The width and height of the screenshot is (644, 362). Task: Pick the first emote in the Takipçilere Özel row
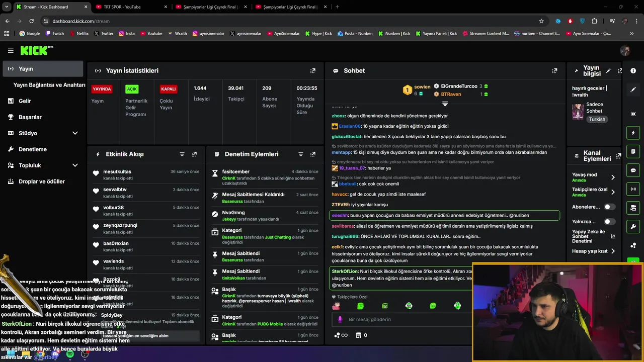336,306
